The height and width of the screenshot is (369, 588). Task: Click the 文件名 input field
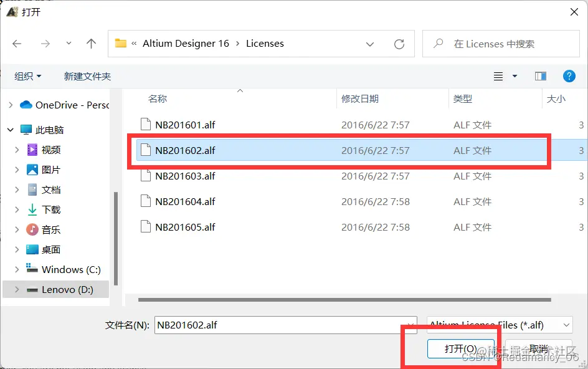click(x=285, y=325)
